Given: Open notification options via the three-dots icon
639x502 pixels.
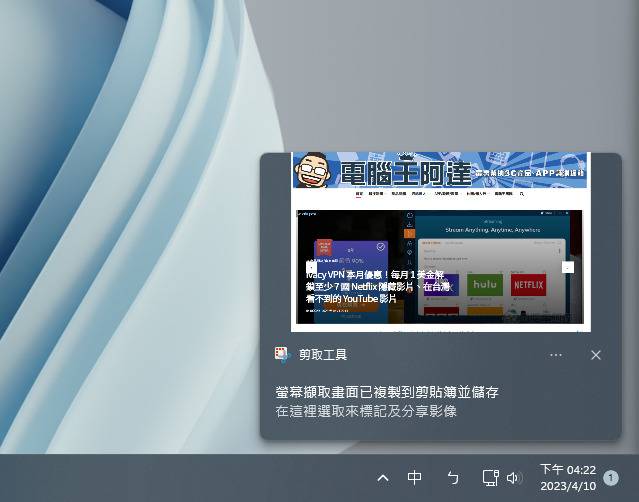Looking at the screenshot, I should (556, 355).
